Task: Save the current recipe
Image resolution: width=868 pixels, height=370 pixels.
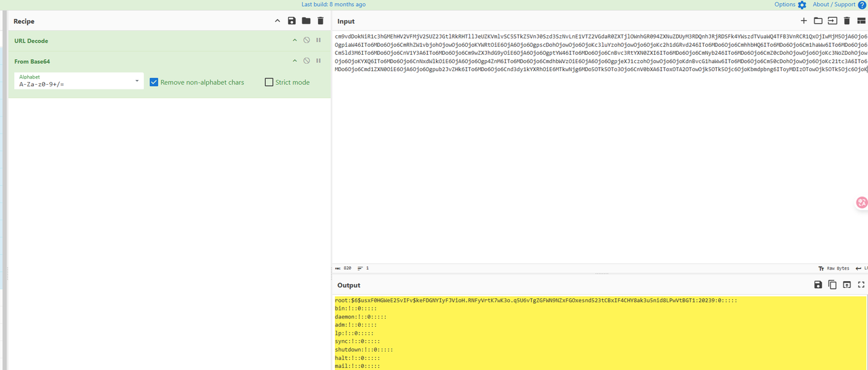Action: (292, 21)
